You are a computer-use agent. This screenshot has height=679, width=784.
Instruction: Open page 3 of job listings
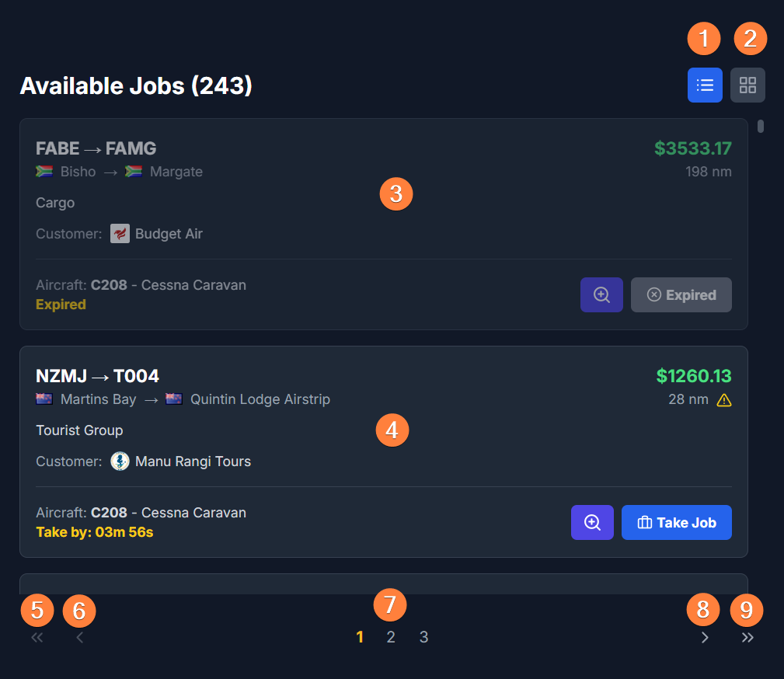(423, 638)
